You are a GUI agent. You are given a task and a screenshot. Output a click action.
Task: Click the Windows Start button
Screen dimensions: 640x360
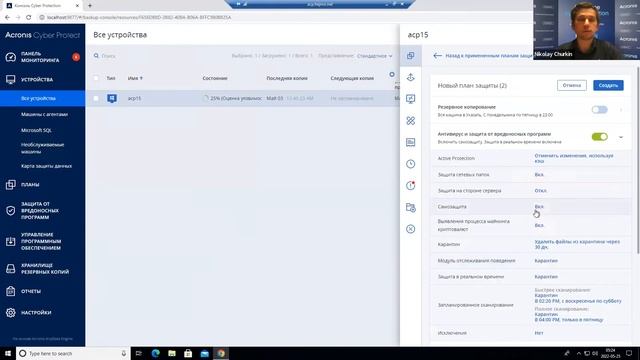[8, 353]
